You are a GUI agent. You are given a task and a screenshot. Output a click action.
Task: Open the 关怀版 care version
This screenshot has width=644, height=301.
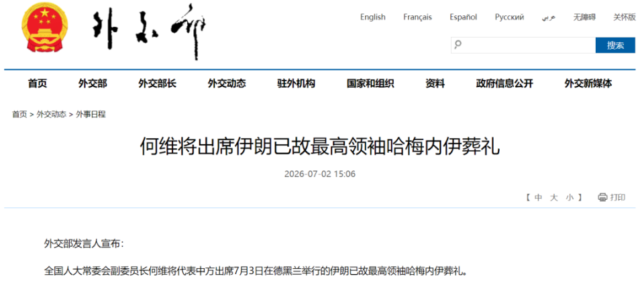pos(625,17)
